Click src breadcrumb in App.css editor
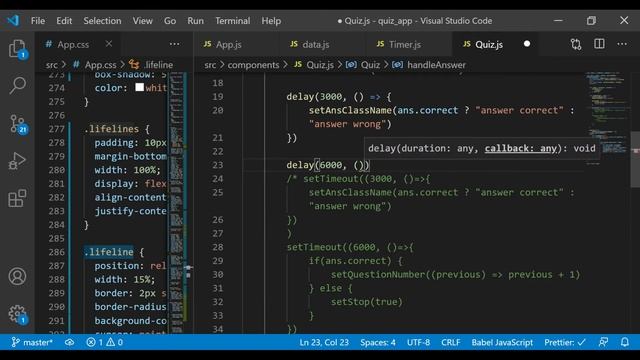The width and height of the screenshot is (640, 360). coord(51,64)
